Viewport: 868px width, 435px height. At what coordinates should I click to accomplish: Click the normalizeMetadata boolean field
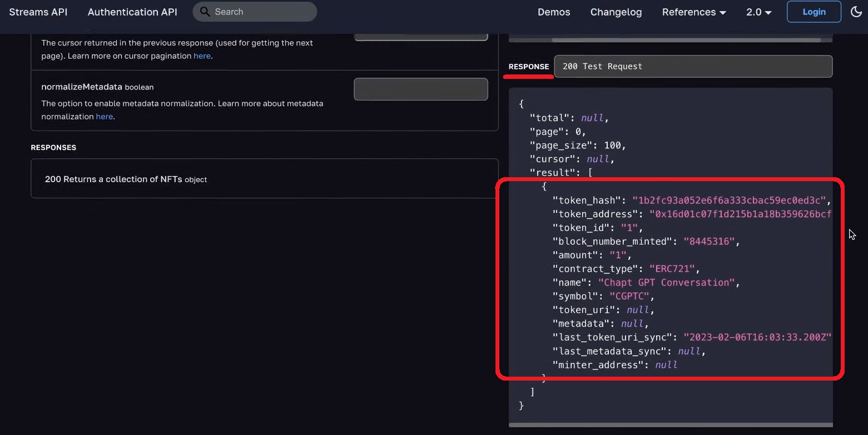pyautogui.click(x=420, y=89)
